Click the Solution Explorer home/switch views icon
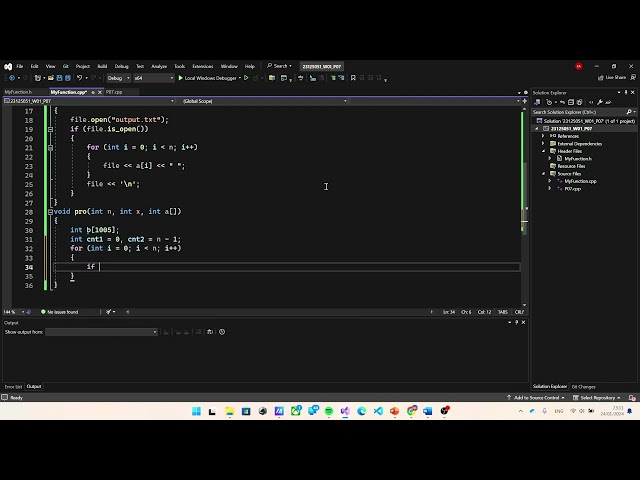The height and width of the screenshot is (480, 640). click(537, 102)
